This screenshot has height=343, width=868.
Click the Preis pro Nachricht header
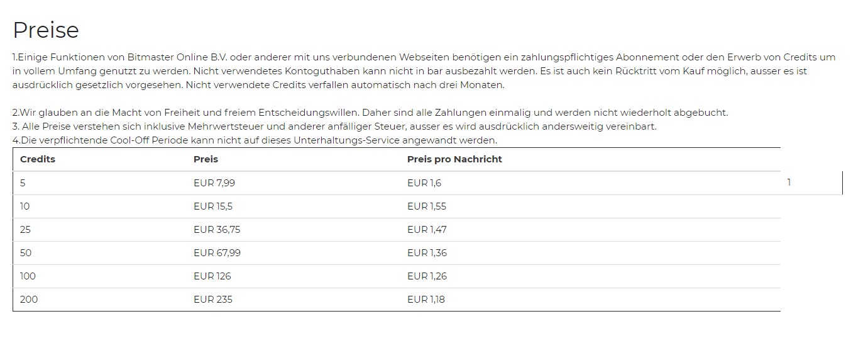click(x=454, y=159)
